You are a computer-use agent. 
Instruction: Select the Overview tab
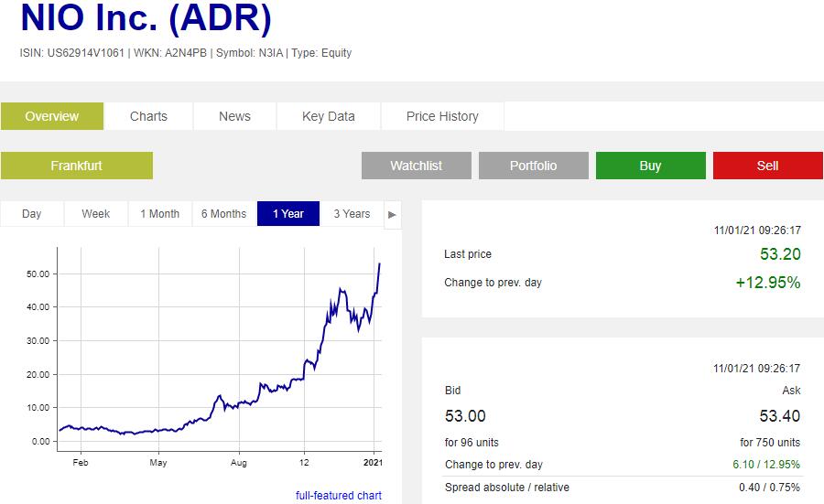[52, 116]
